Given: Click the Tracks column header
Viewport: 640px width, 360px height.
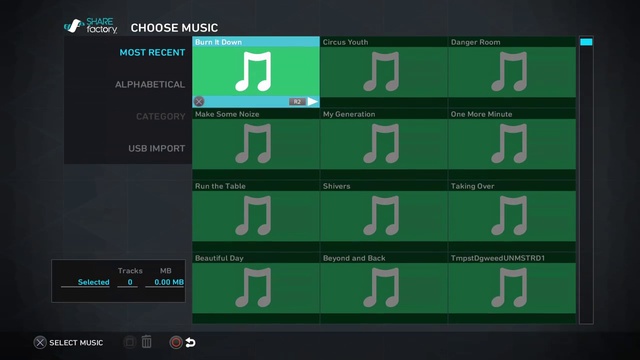Looking at the screenshot, I should click(130, 271).
